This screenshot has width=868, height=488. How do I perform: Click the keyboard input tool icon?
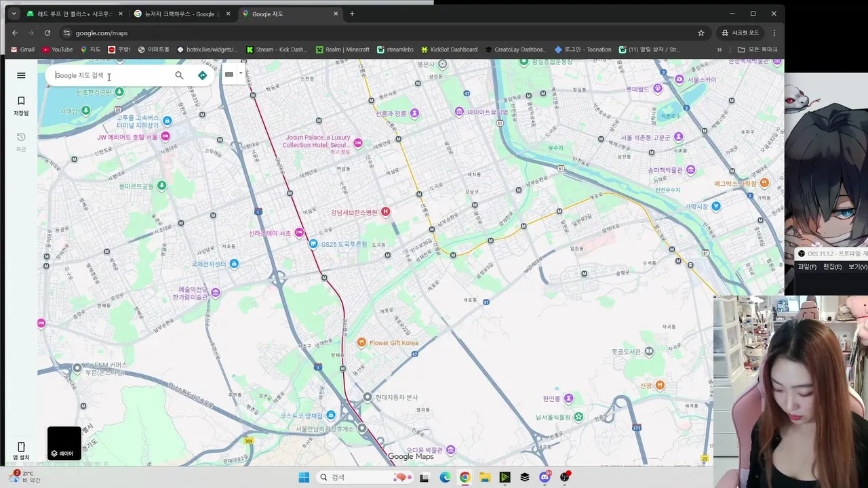tap(229, 75)
